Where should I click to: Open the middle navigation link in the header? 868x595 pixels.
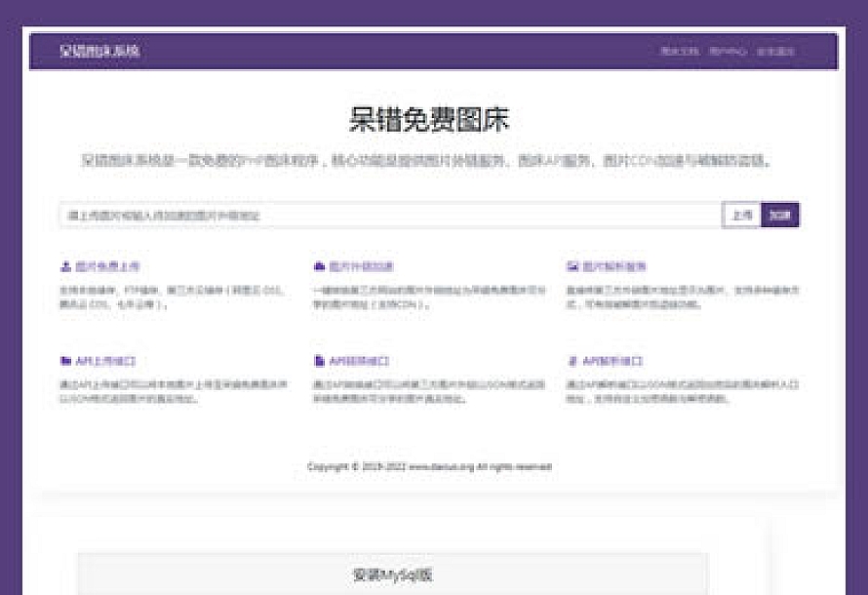pyautogui.click(x=728, y=52)
